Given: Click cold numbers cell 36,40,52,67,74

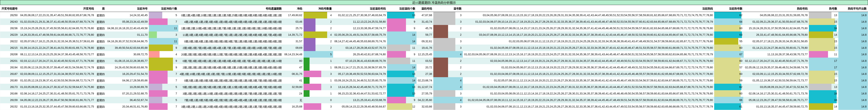Looking at the screenshot, I should point(139,100).
